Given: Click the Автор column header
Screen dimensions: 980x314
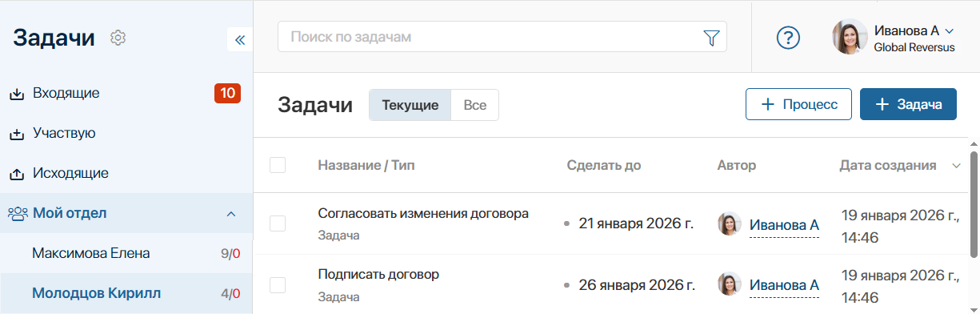Looking at the screenshot, I should coord(737,166).
